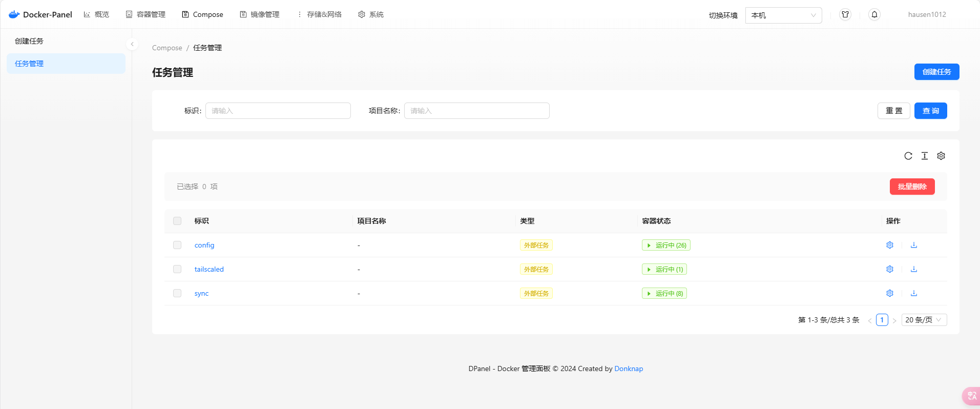980x409 pixels.
Task: Click the 外部任务 tag in config row
Action: pyautogui.click(x=536, y=245)
